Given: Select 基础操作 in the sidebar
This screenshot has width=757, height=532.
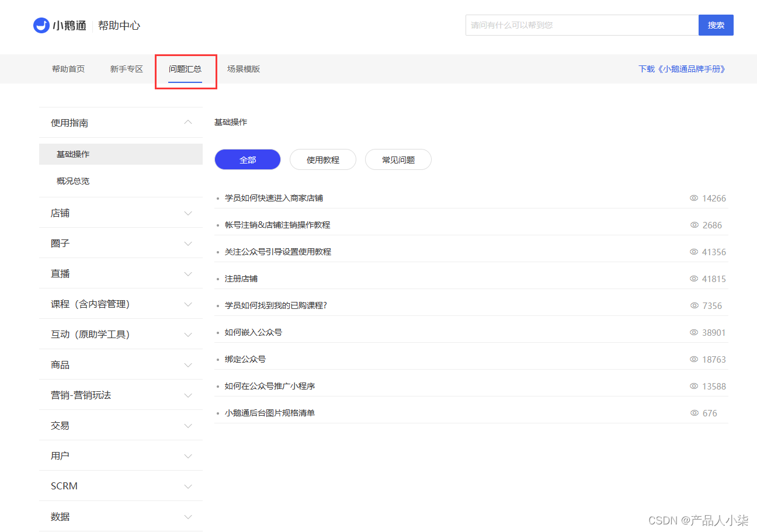Looking at the screenshot, I should (121, 154).
